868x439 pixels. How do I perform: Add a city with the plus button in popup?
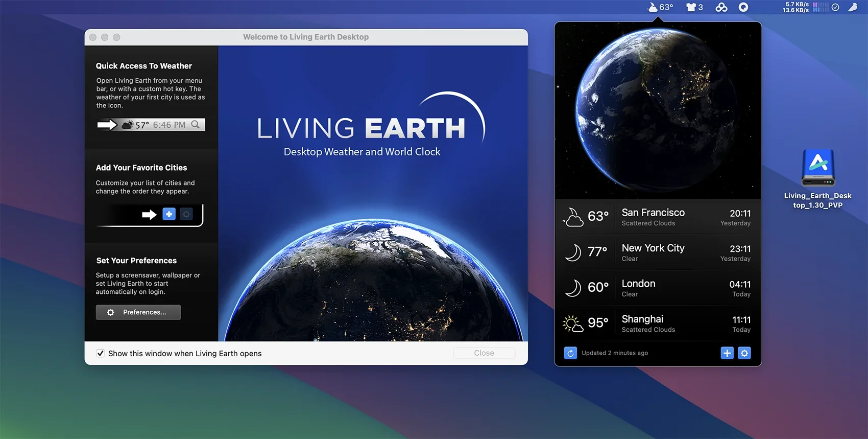click(x=727, y=353)
